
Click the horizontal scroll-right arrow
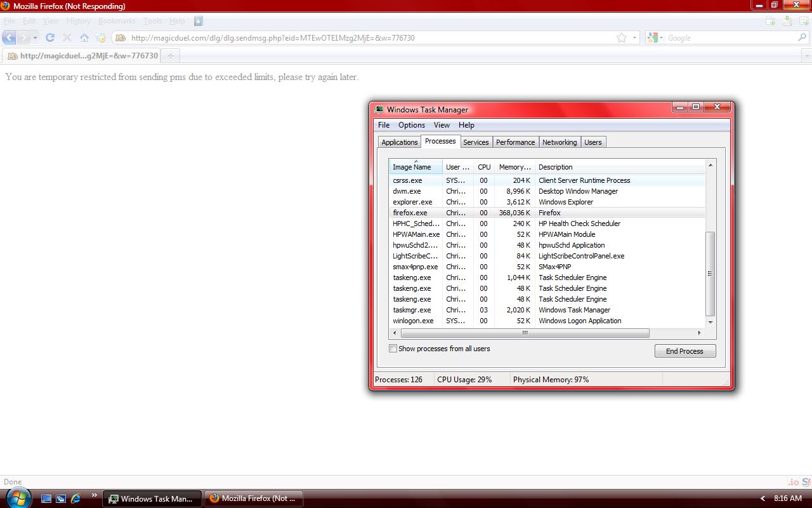[699, 333]
